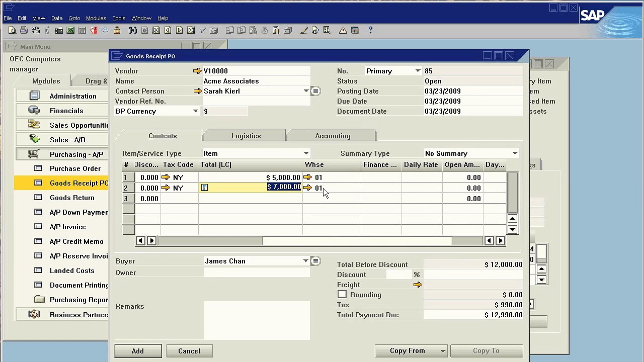Open the alerts warning triangle icon
The image size is (644, 362).
343,31
